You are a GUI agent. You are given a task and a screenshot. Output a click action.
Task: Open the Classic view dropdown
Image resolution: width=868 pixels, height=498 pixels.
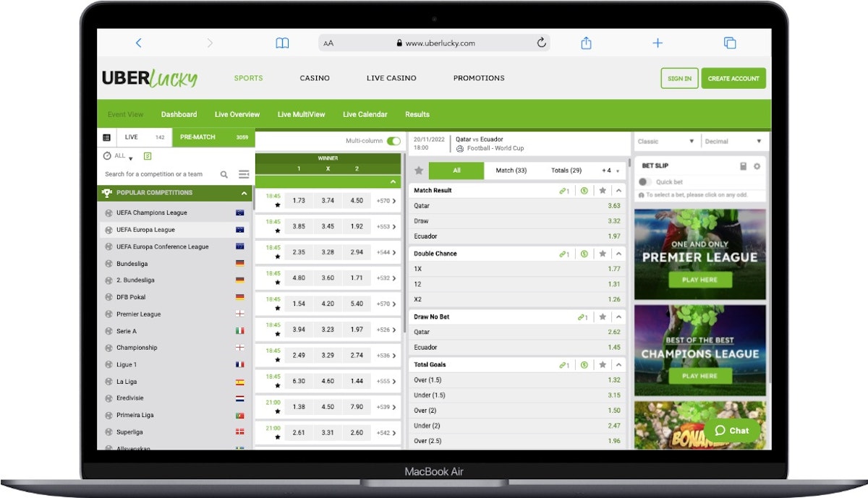tap(666, 142)
